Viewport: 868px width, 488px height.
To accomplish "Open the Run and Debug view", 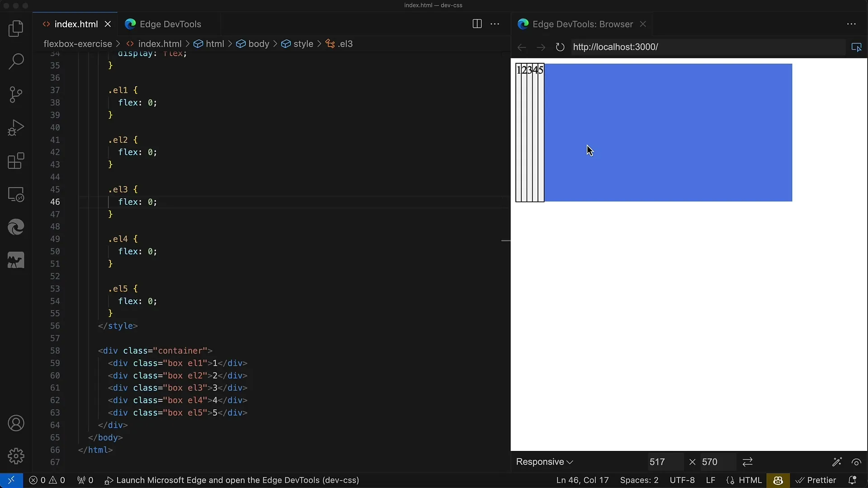I will pos(16,128).
